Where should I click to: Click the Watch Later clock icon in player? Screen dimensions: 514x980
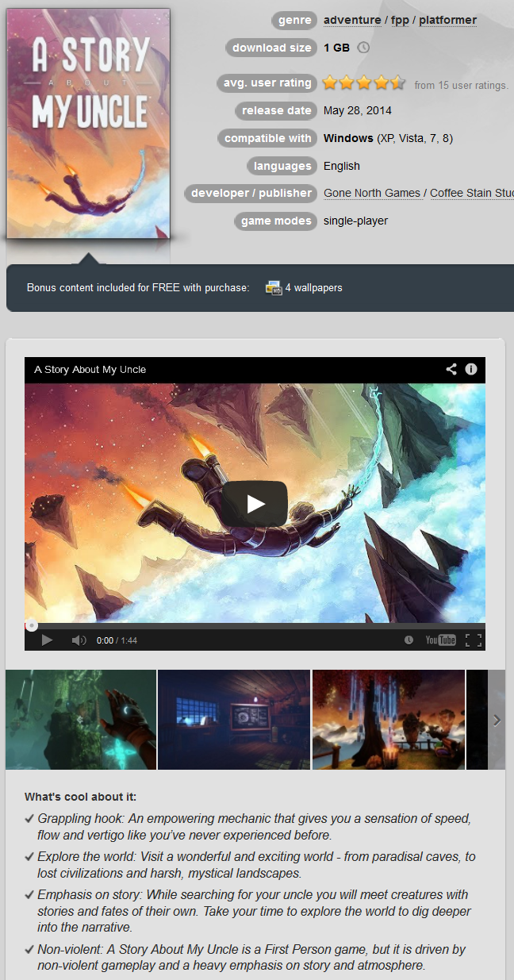(x=409, y=640)
